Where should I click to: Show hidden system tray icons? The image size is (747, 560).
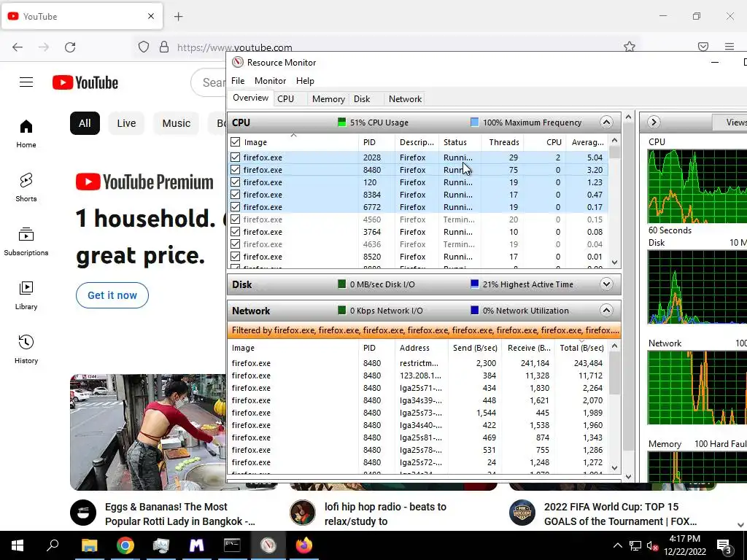(617, 545)
